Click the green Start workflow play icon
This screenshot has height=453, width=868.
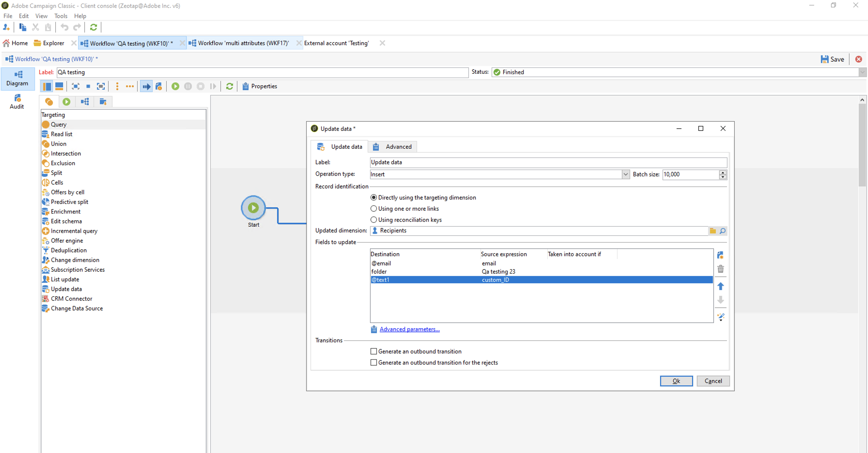tap(175, 86)
